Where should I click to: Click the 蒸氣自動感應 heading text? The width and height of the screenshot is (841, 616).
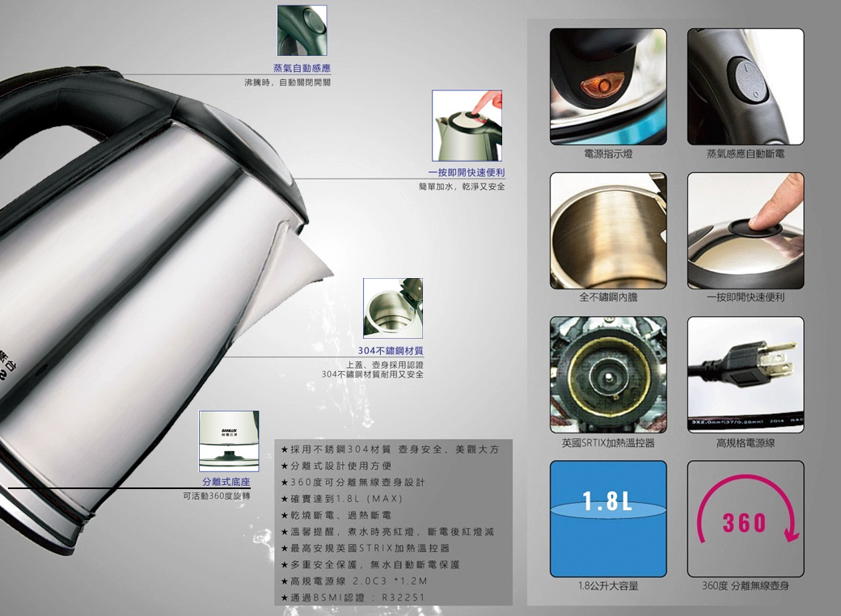coord(301,68)
